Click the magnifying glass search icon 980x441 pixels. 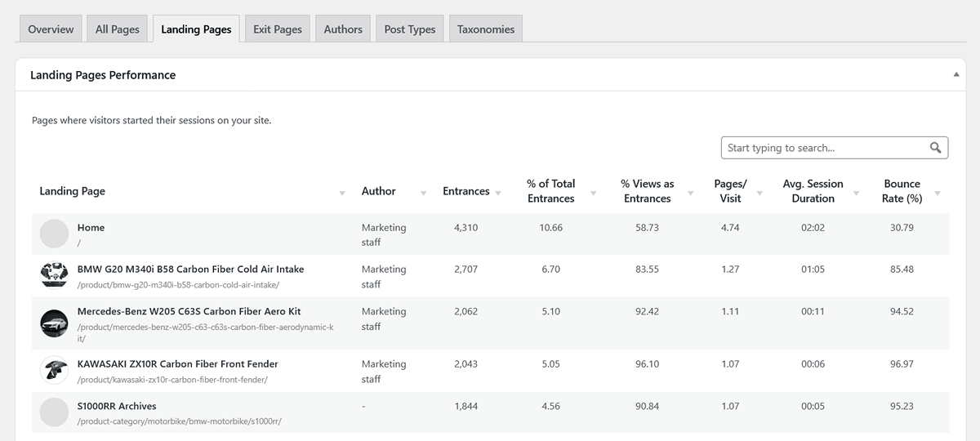[x=936, y=148]
